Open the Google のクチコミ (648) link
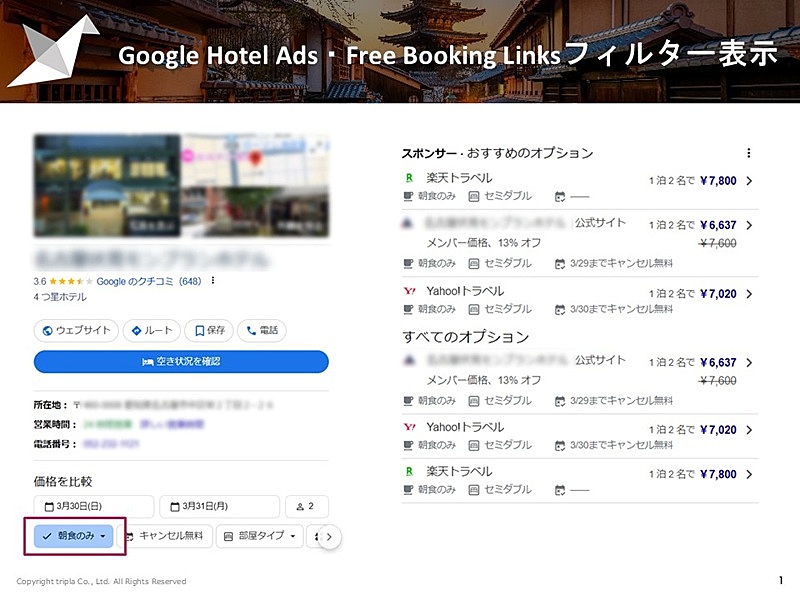The image size is (800, 600). [148, 281]
